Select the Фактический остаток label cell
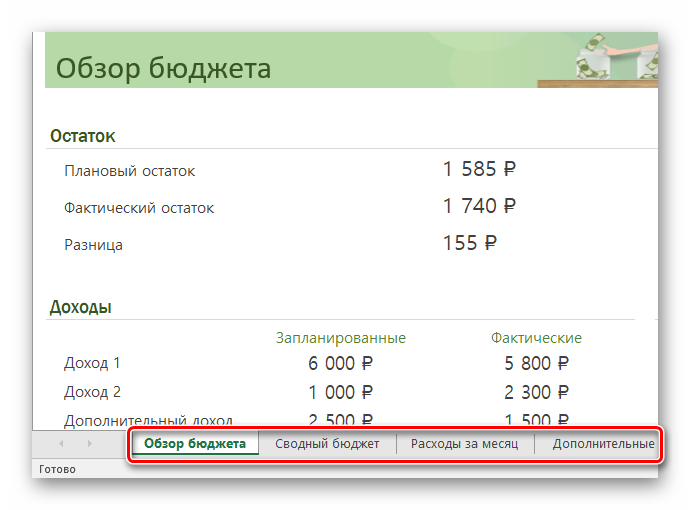Viewport: 690px width, 510px height. [x=139, y=208]
